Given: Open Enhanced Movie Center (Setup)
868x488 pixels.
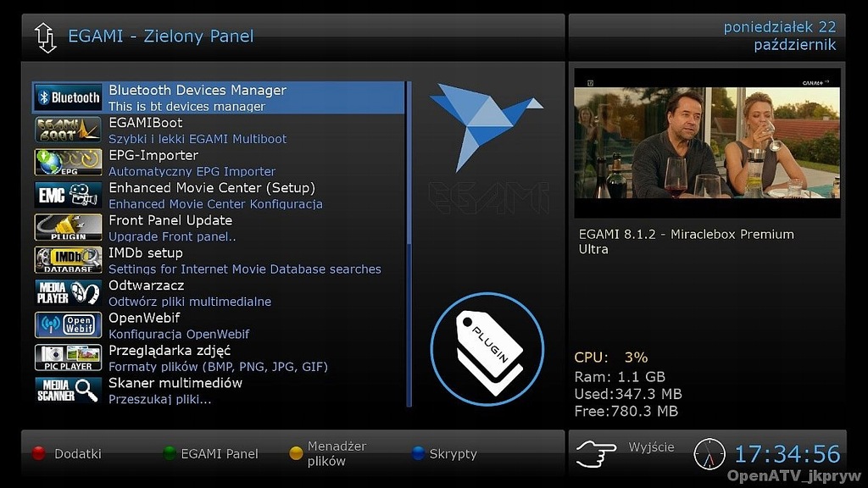Looking at the screenshot, I should [219, 196].
